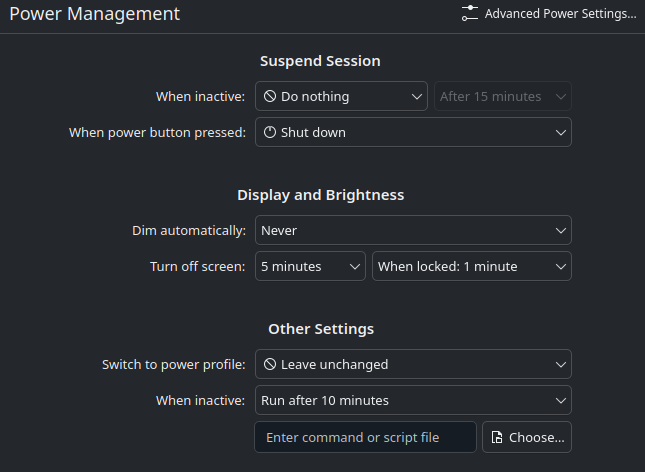Image resolution: width=645 pixels, height=472 pixels.
Task: Click the chevron of Leave unchanged dropdown
Action: (560, 364)
